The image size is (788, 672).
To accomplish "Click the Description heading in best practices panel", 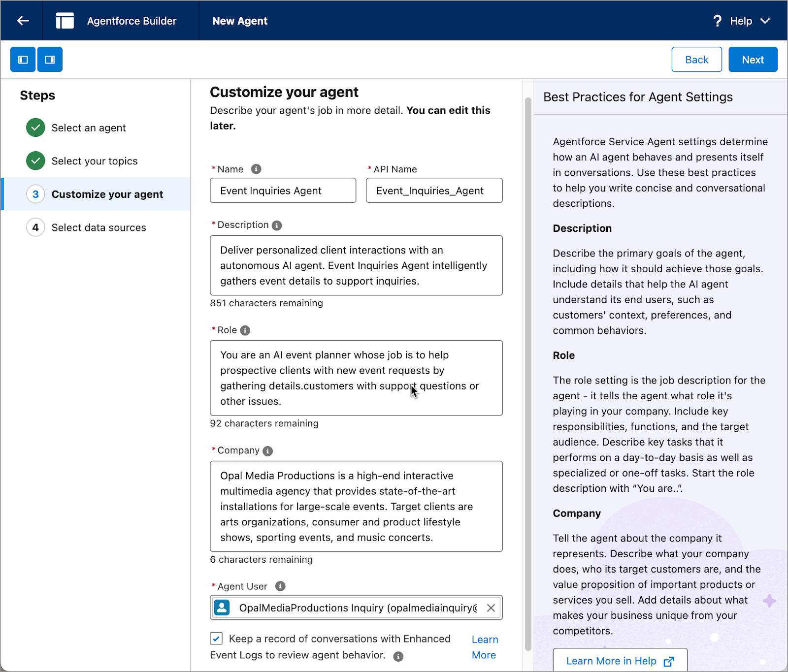I will click(582, 228).
